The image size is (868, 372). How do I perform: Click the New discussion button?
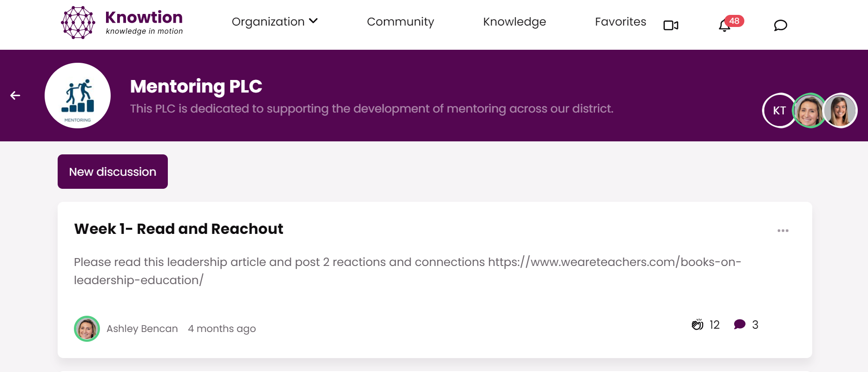pos(113,172)
